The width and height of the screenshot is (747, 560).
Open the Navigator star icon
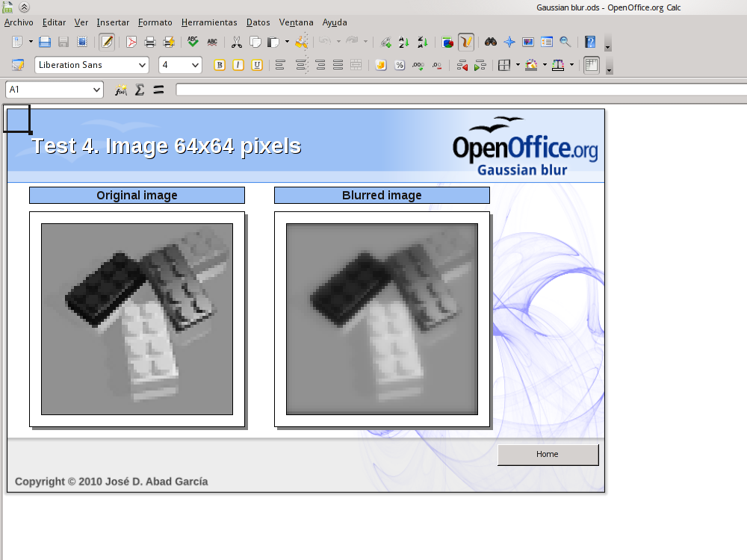509,42
